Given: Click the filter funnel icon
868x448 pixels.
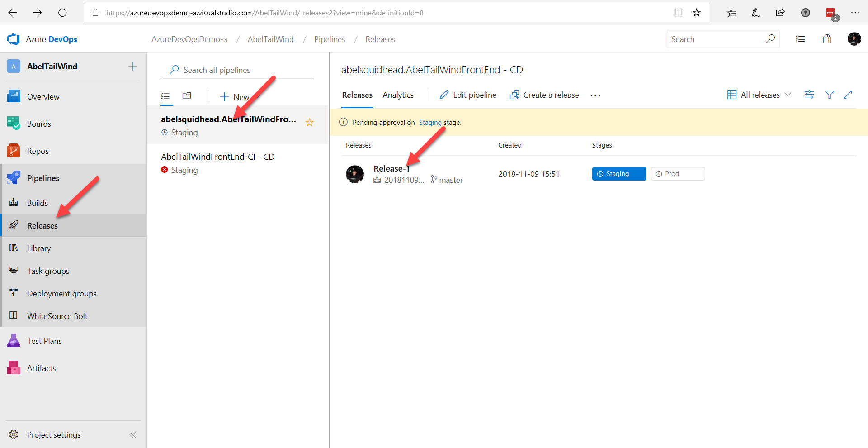Looking at the screenshot, I should 830,94.
